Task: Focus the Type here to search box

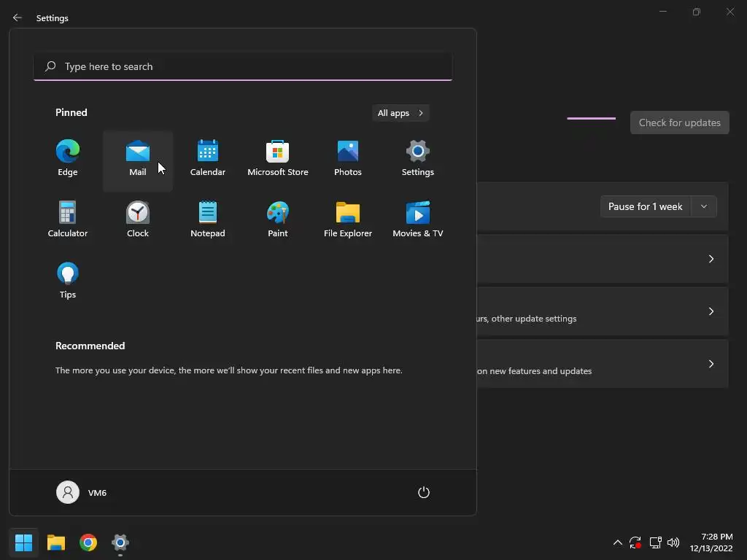Action: pyautogui.click(x=243, y=66)
